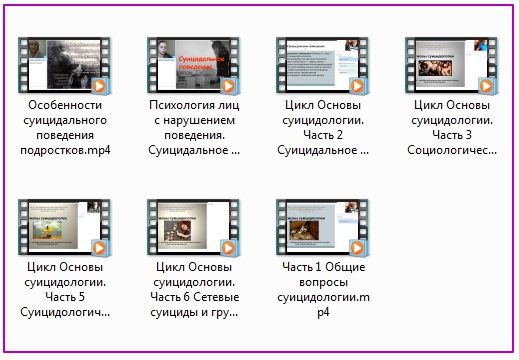Select the video thumbnail for Часть 6 Сетевые суициды
The width and height of the screenshot is (519, 360).
click(193, 227)
